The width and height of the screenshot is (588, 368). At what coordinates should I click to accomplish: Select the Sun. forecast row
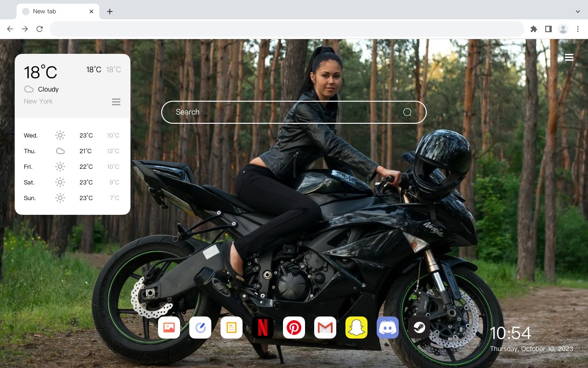pos(73,198)
